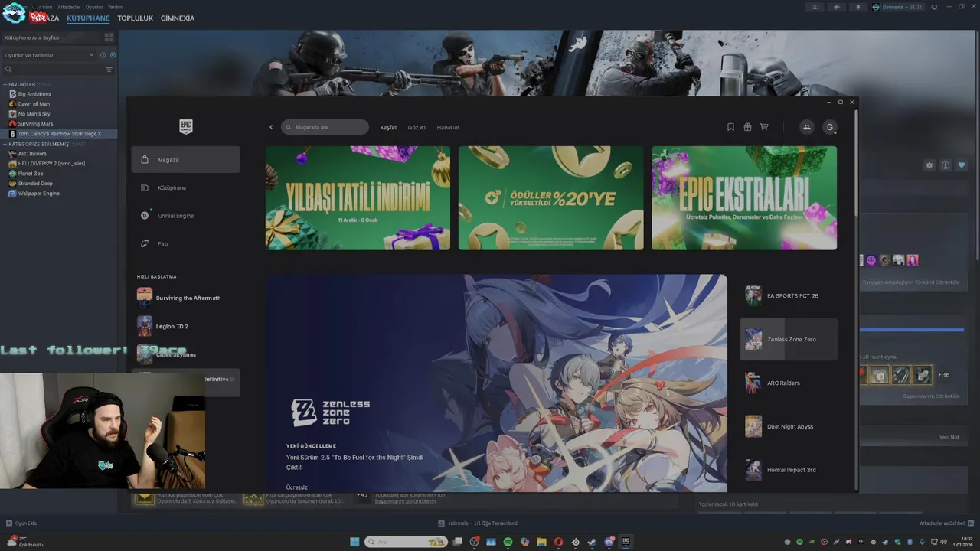Screen dimensions: 980x551
Task: Click the Epic Games logo
Action: coord(185,127)
